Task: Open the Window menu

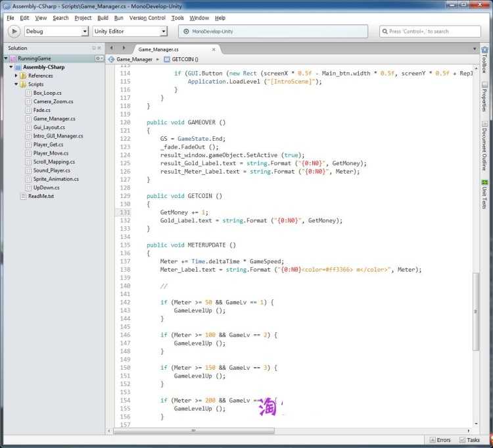Action: [199, 18]
